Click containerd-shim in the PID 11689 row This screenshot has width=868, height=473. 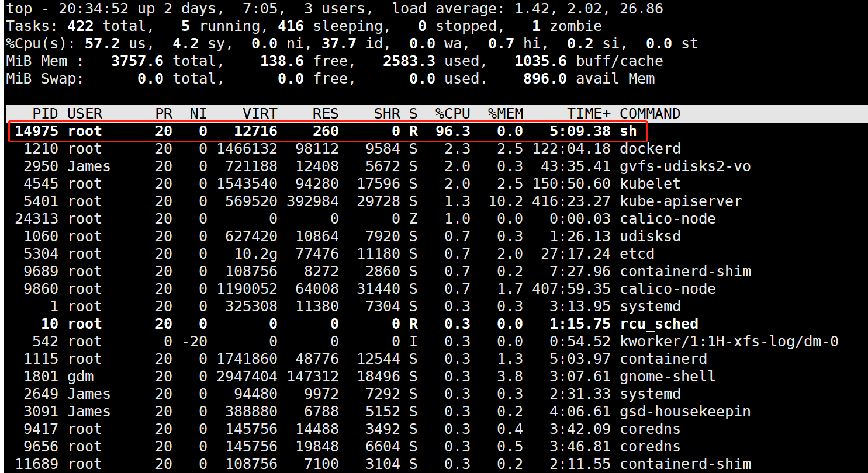pyautogui.click(x=685, y=464)
